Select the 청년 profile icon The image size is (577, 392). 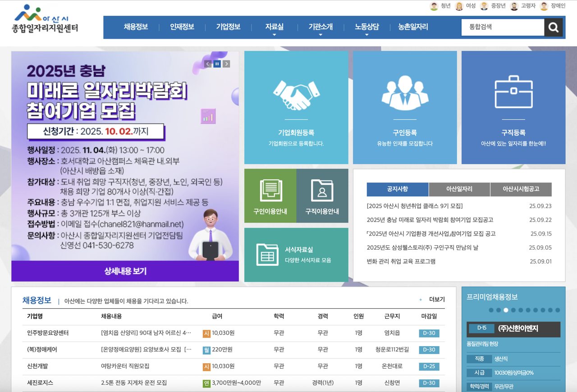(433, 6)
